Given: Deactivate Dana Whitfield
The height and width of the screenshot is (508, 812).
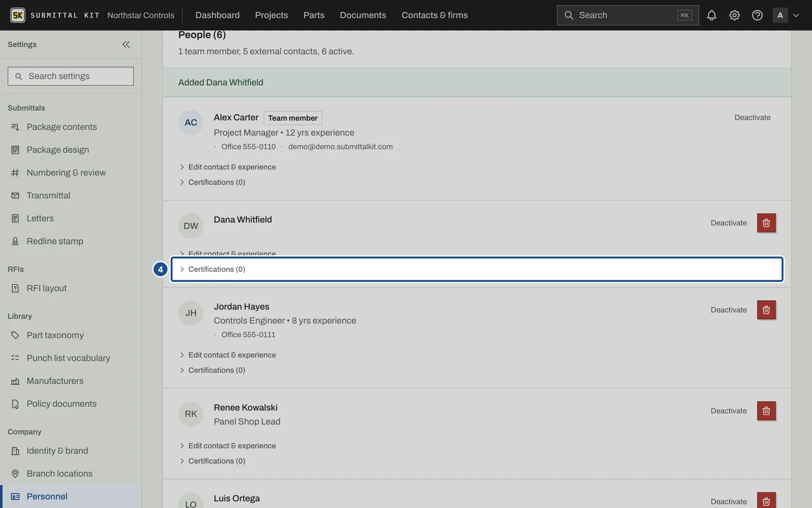Looking at the screenshot, I should [x=728, y=223].
